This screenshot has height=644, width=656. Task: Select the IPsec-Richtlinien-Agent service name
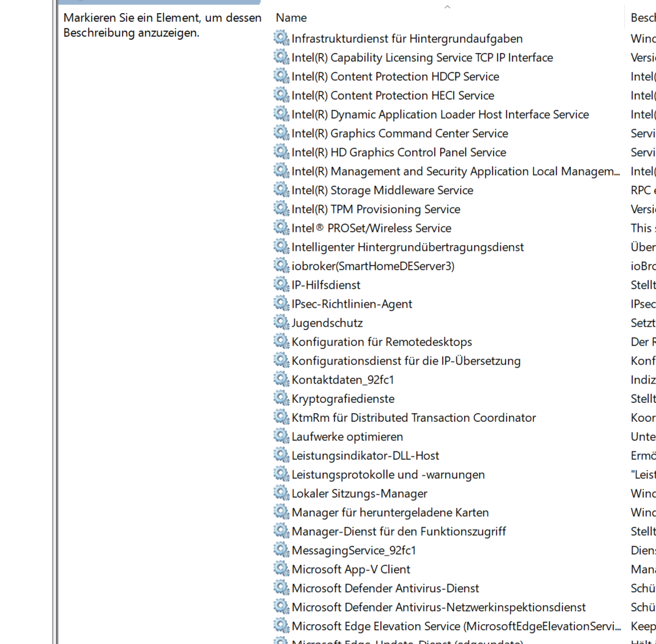tap(352, 304)
